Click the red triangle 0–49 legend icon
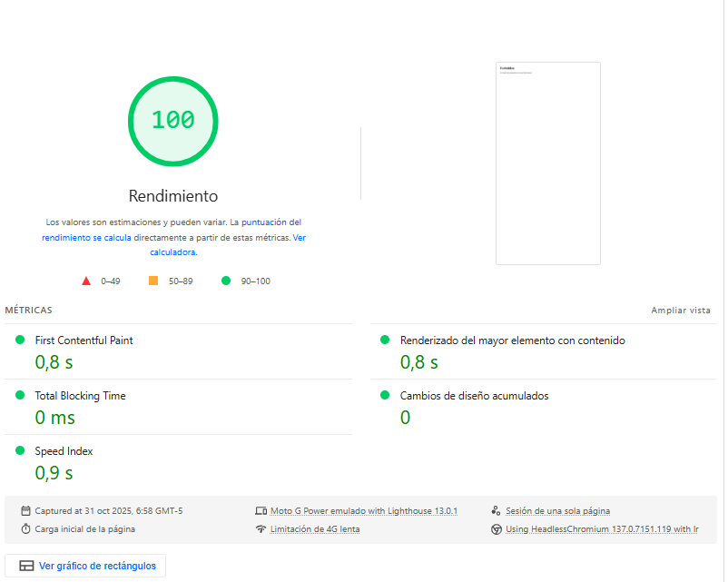The width and height of the screenshot is (728, 582). tap(86, 281)
